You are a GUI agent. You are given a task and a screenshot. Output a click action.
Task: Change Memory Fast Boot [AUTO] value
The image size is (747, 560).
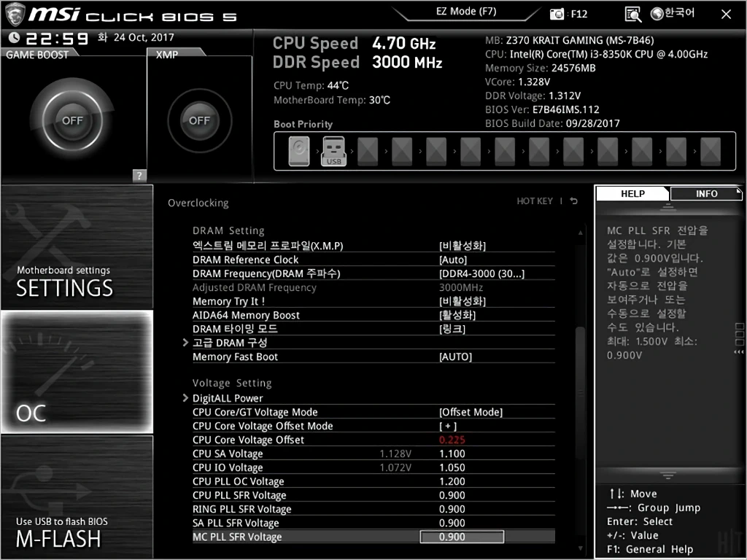click(x=455, y=357)
